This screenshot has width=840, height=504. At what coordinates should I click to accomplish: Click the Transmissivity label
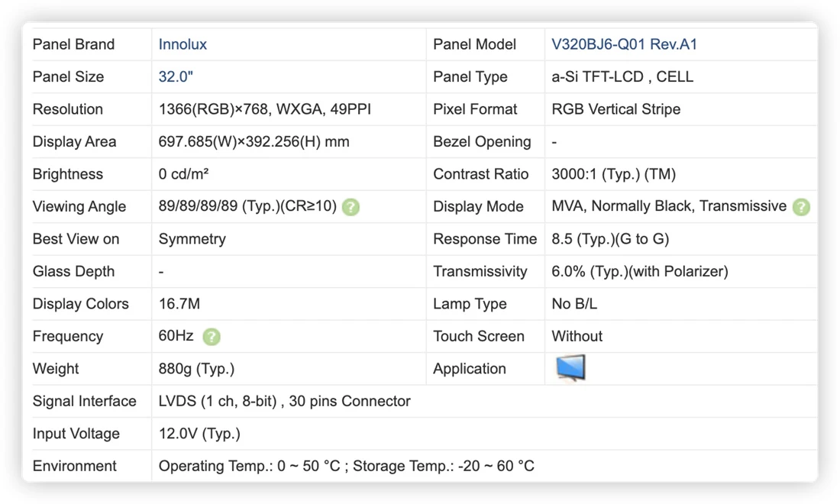(480, 272)
